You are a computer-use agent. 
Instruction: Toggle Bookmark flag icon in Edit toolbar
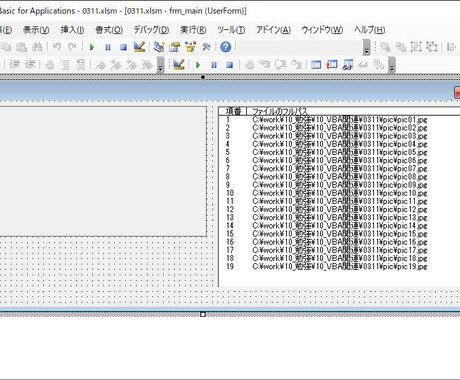[x=100, y=65]
